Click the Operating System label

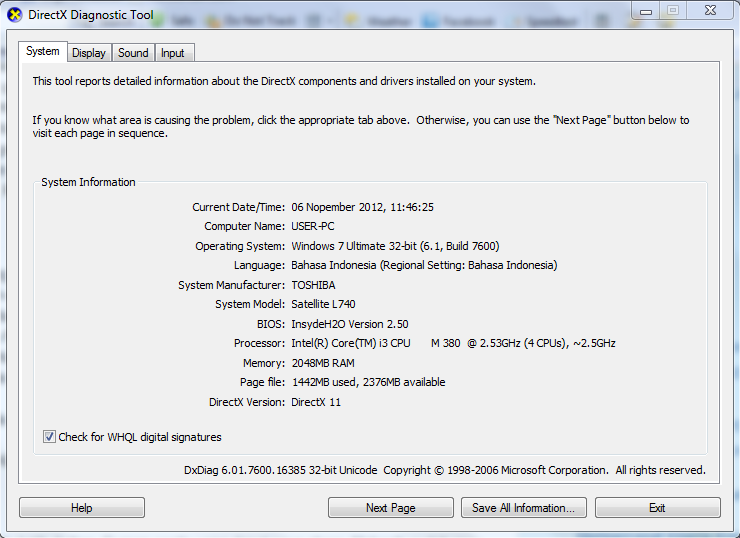pos(240,246)
